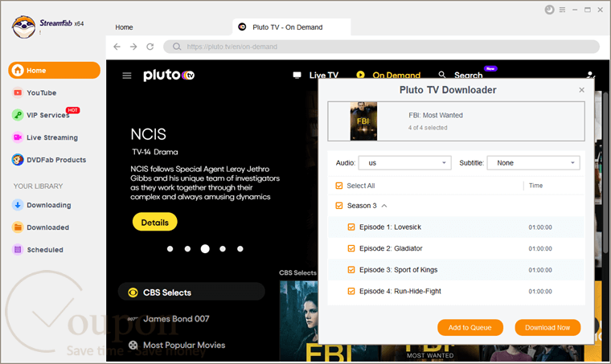611x364 pixels.
Task: Open the Scheduled tasks list
Action: pyautogui.click(x=39, y=250)
